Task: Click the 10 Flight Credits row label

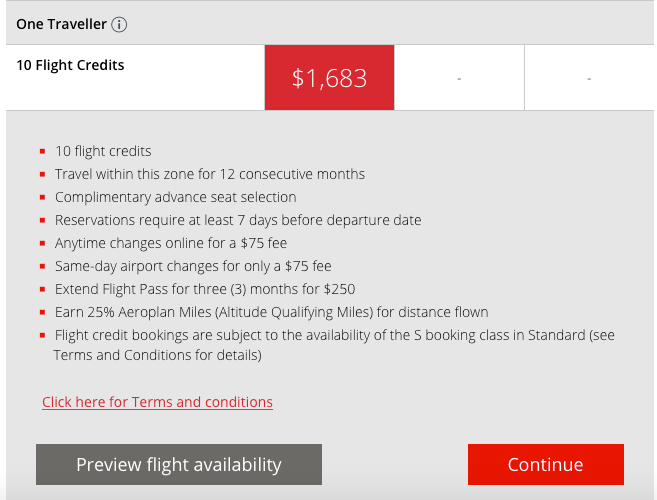Action: 70,65
